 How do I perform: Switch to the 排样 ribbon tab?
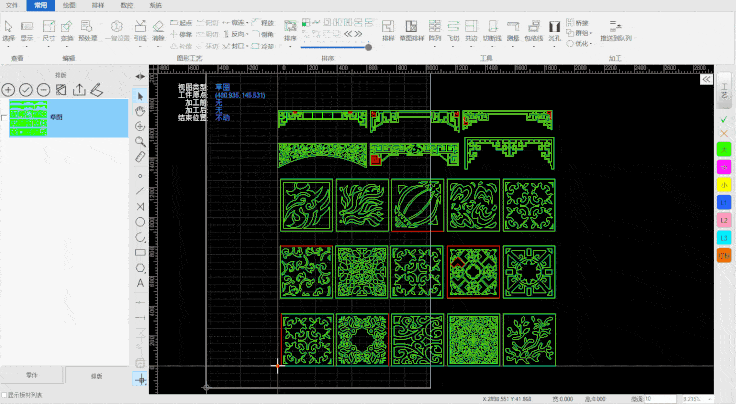coord(98,5)
